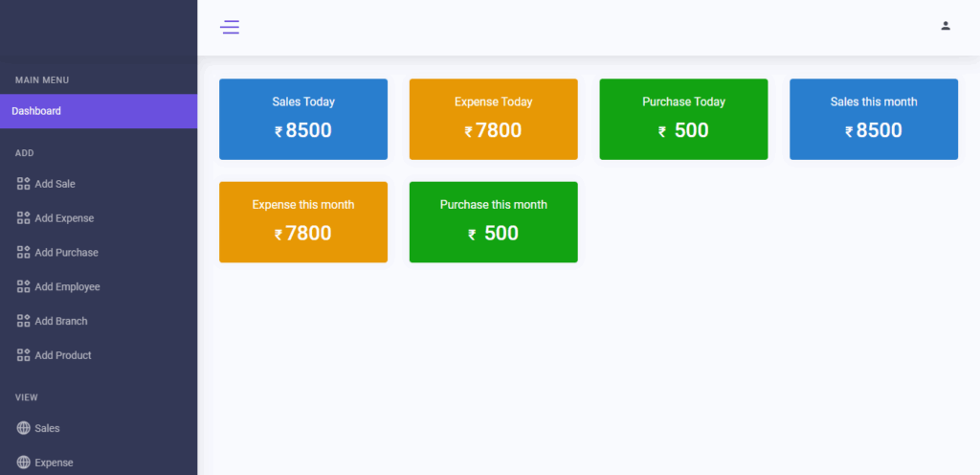The image size is (980, 475).
Task: Click the Add Branch grid icon
Action: [x=24, y=321]
